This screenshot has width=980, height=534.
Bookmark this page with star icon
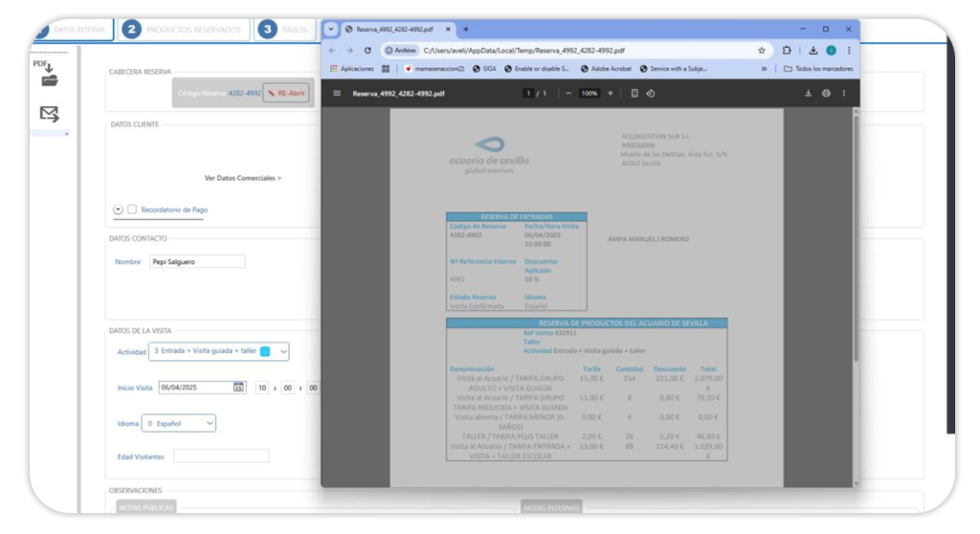tap(762, 50)
